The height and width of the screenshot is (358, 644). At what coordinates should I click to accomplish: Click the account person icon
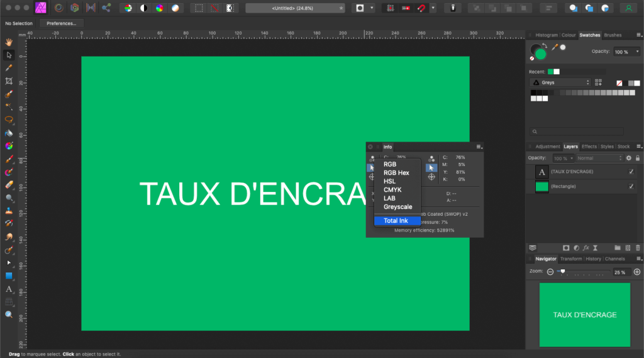628,8
